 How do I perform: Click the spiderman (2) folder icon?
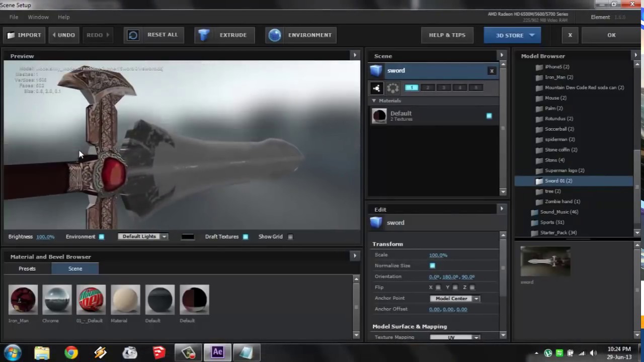point(539,140)
